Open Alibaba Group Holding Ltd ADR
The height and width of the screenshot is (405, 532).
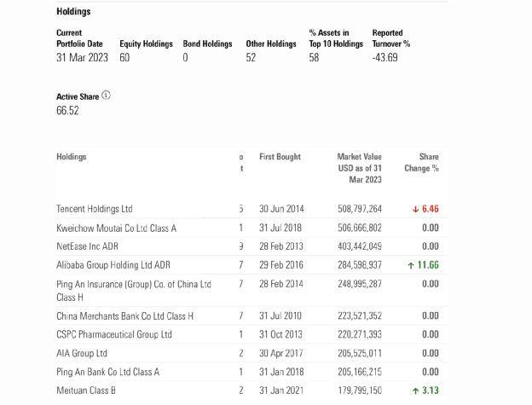click(x=113, y=265)
